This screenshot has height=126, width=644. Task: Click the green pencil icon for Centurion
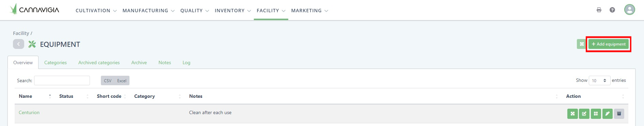point(607,114)
